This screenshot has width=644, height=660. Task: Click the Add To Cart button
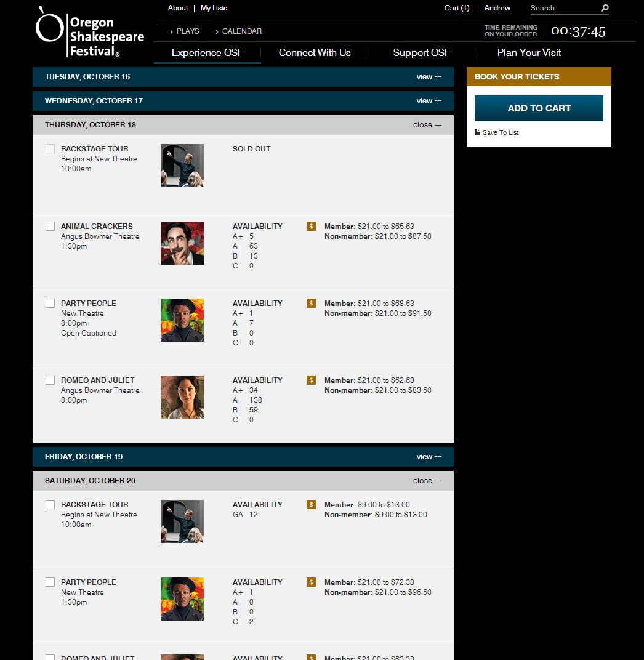point(539,108)
